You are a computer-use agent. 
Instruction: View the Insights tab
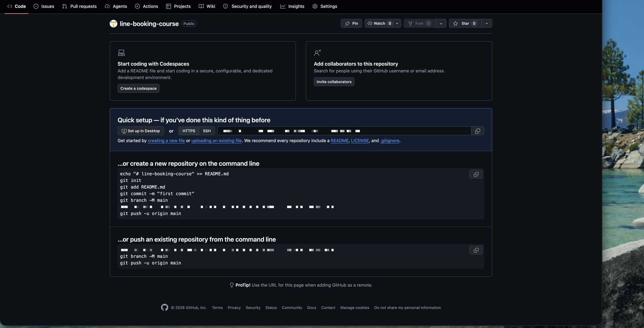[x=292, y=6]
